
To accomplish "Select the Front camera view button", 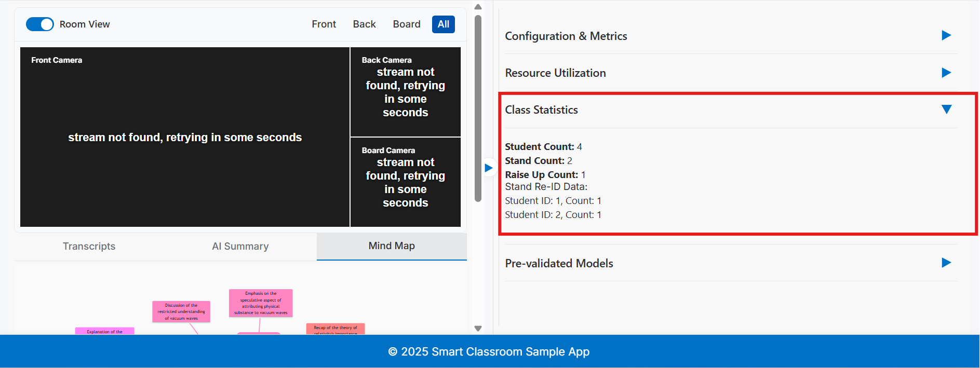I will click(x=324, y=24).
